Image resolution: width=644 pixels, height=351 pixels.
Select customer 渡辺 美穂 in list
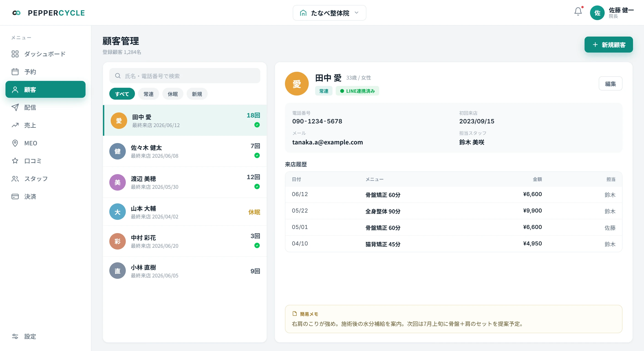coord(185,182)
